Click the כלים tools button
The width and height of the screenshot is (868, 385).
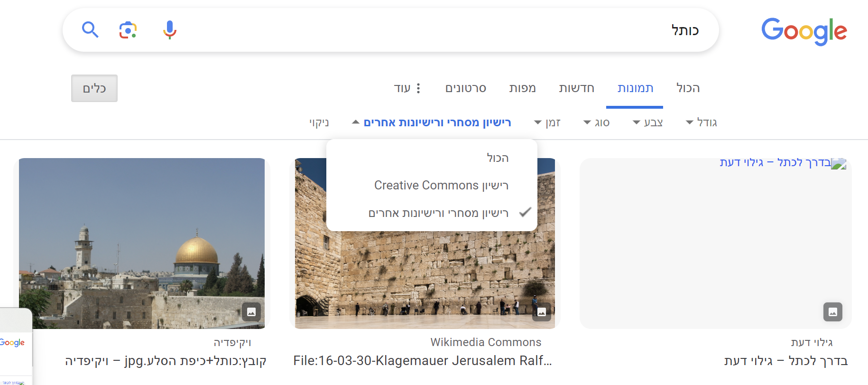pos(94,88)
